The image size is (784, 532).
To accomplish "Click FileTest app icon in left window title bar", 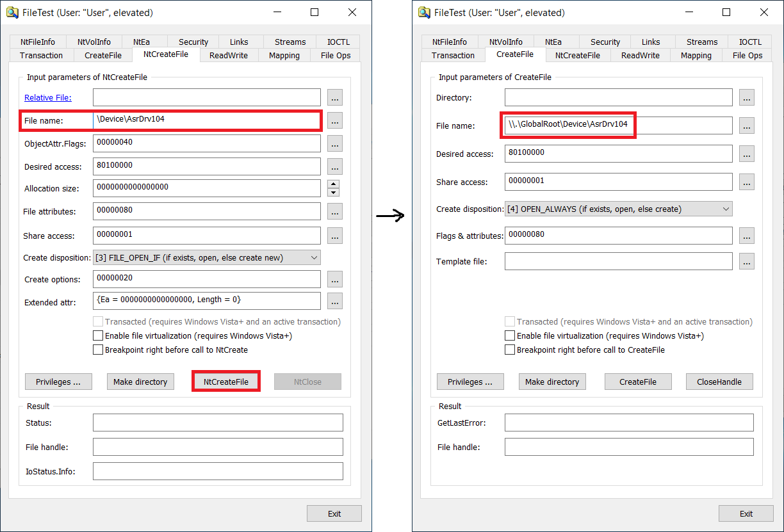I will point(12,12).
